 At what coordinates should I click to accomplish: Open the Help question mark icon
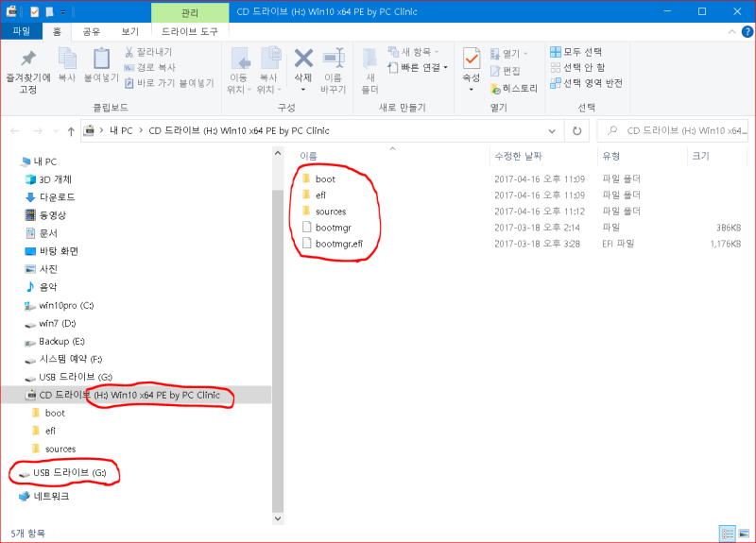[747, 32]
